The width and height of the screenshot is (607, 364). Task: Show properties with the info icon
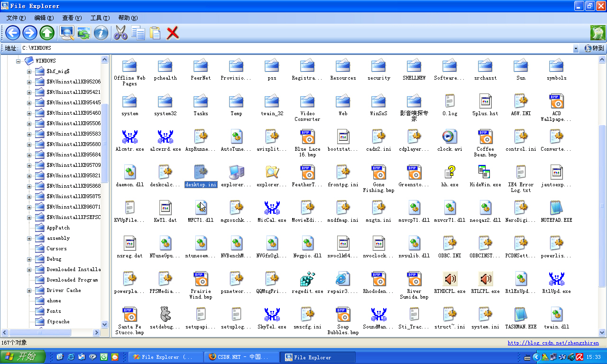pos(101,33)
